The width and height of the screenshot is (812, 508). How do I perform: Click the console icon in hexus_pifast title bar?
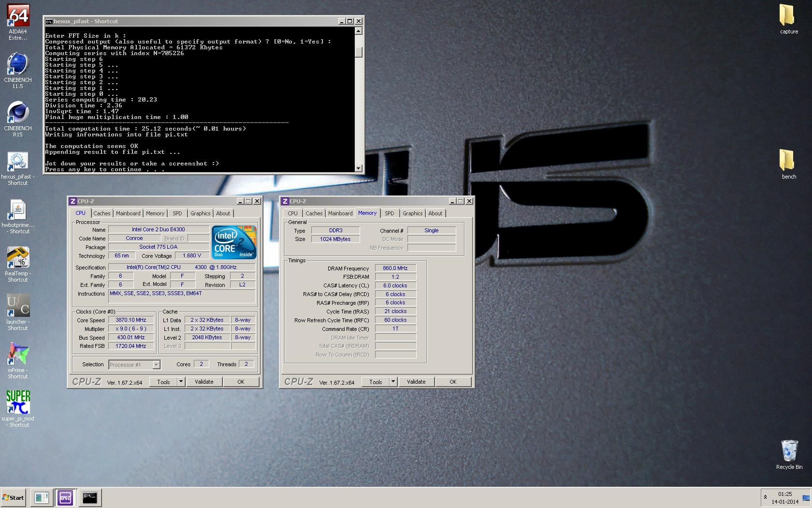(49, 21)
